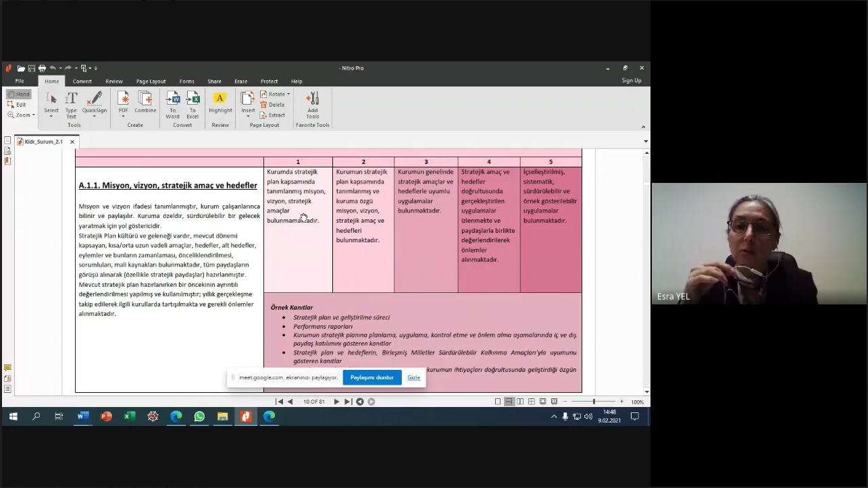Switch to the Page Layout tab
This screenshot has width=868, height=488.
[x=151, y=82]
